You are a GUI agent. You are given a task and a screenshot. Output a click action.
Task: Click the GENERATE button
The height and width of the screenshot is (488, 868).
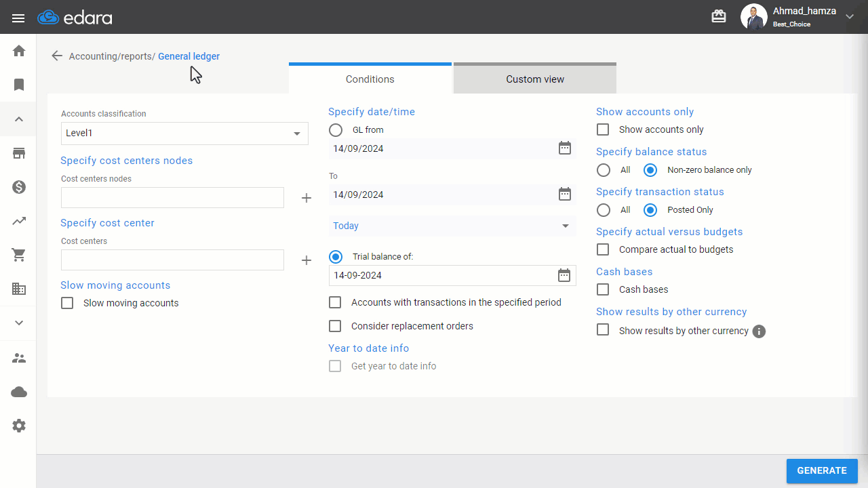822,471
